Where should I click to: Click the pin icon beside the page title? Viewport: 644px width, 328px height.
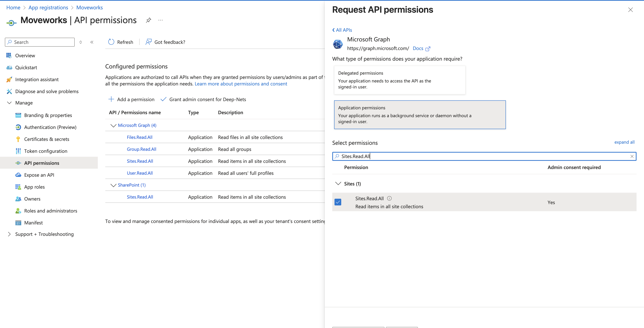click(x=149, y=20)
